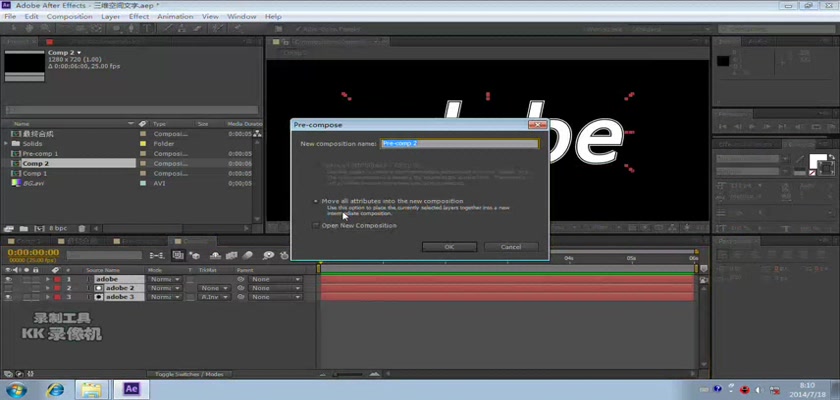840x400 pixels.
Task: Hide the adobe 3 layer via eye
Action: pos(8,297)
